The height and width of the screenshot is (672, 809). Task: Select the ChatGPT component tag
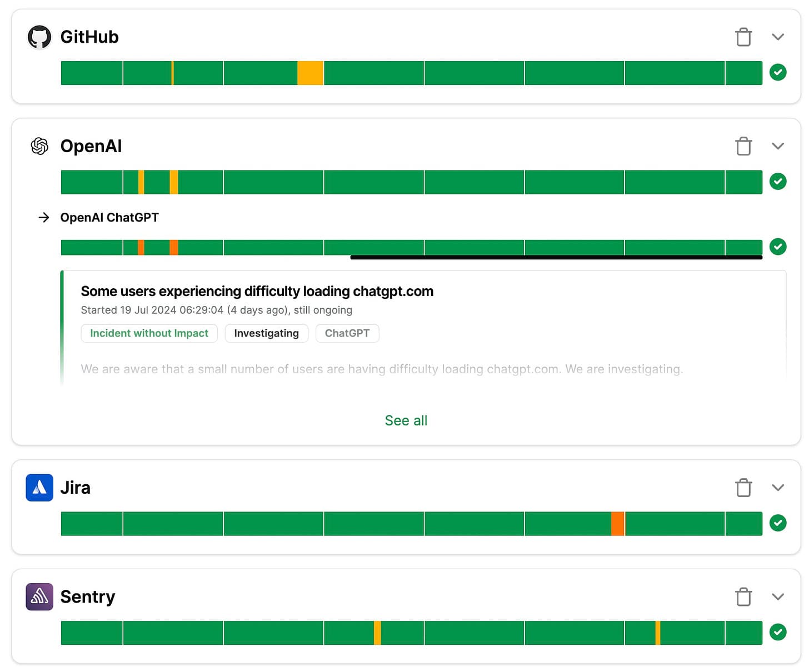tap(347, 333)
